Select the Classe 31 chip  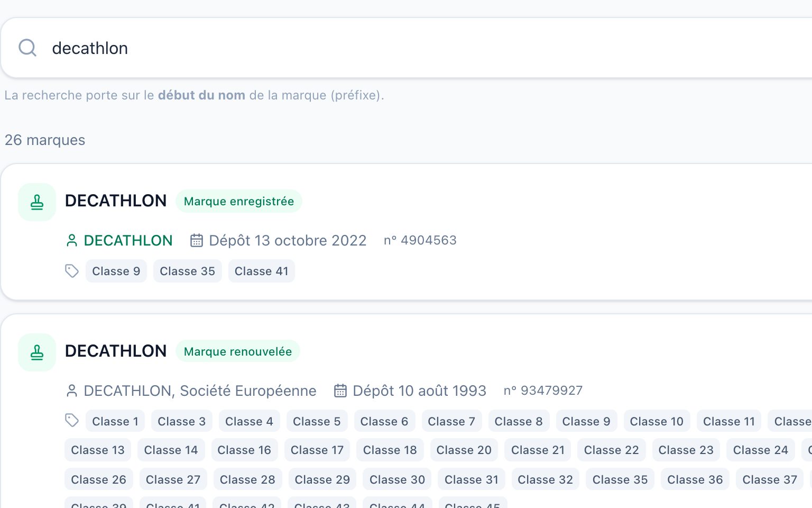click(x=472, y=479)
